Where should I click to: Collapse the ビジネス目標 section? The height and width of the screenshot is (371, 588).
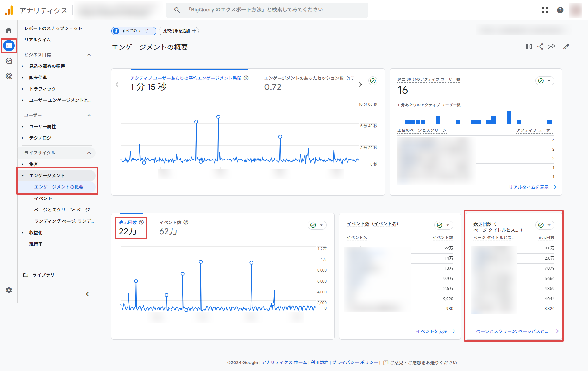point(89,54)
